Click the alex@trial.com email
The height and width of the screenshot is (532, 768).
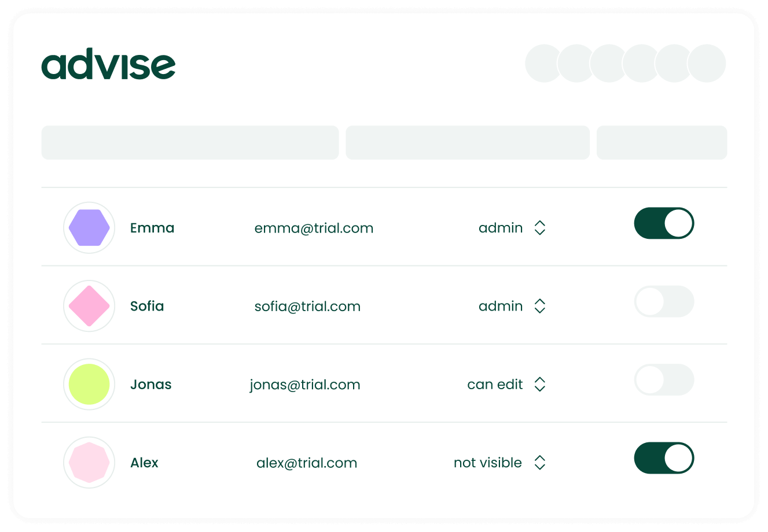[x=307, y=463]
